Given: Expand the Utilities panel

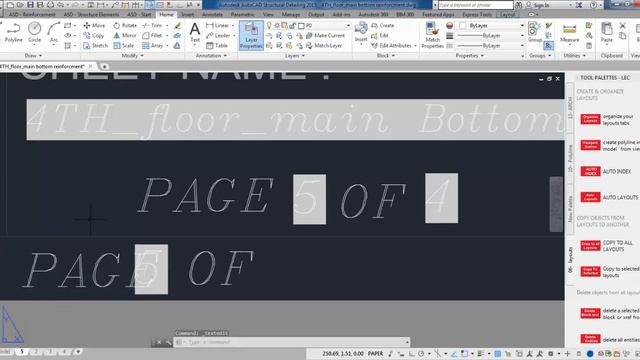Looking at the screenshot, I should pyautogui.click(x=574, y=56).
